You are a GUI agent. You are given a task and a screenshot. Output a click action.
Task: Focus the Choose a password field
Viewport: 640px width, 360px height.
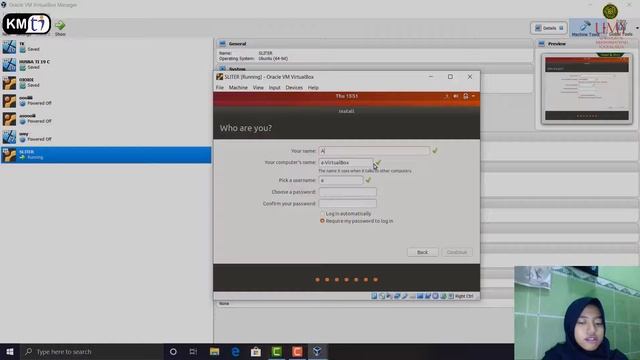[x=347, y=192]
